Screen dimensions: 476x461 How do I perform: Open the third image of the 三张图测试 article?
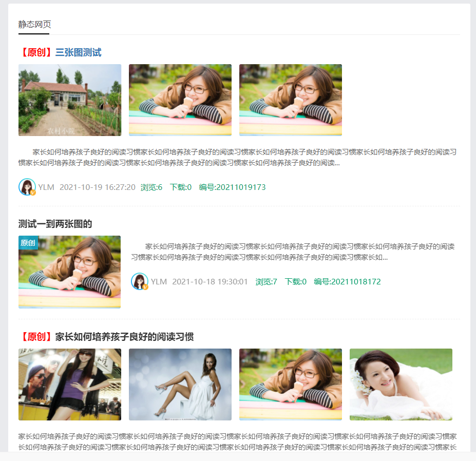tap(291, 100)
